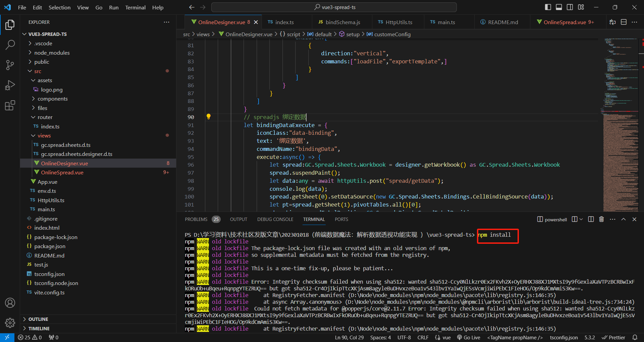The width and height of the screenshot is (644, 342).
Task: Toggle the bottom panel layout button
Action: [x=559, y=7]
